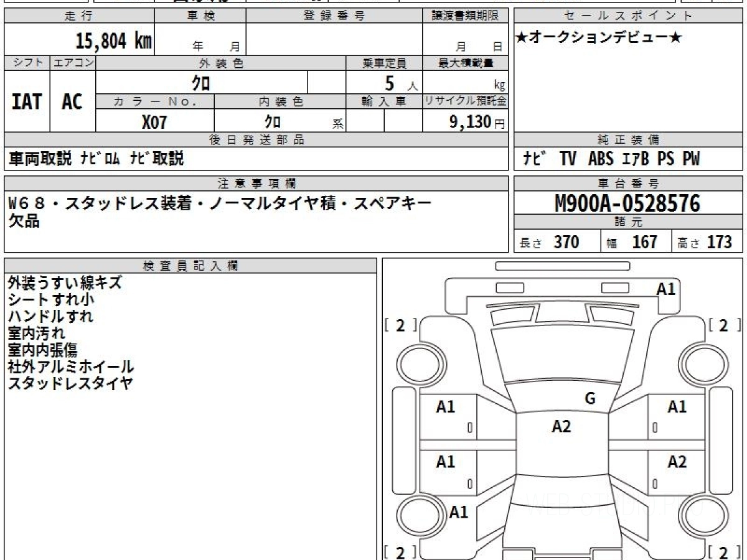Select the length value 長さ 370
The height and width of the screenshot is (560, 747).
point(550,242)
